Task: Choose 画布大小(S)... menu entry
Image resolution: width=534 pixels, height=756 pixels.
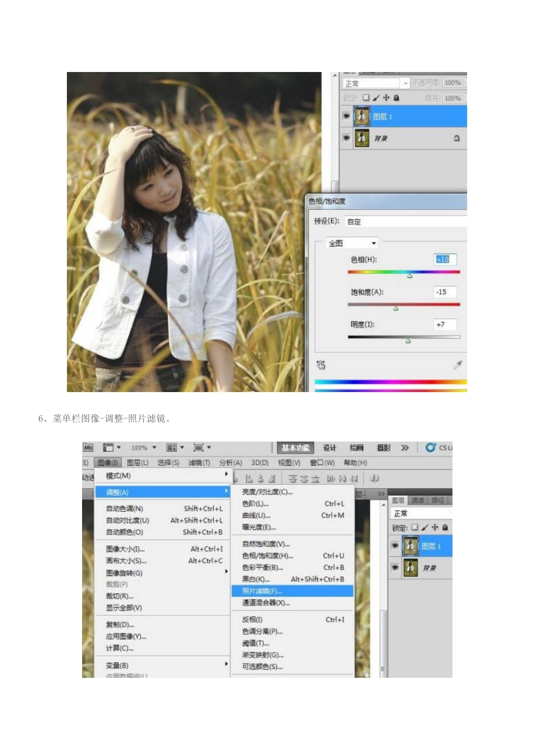Action: (162, 560)
